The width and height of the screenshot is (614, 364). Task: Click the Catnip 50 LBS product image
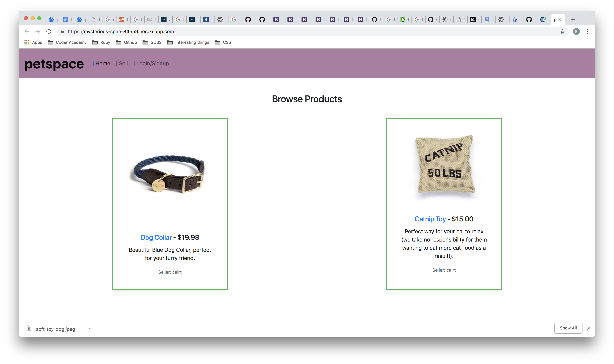tap(444, 167)
